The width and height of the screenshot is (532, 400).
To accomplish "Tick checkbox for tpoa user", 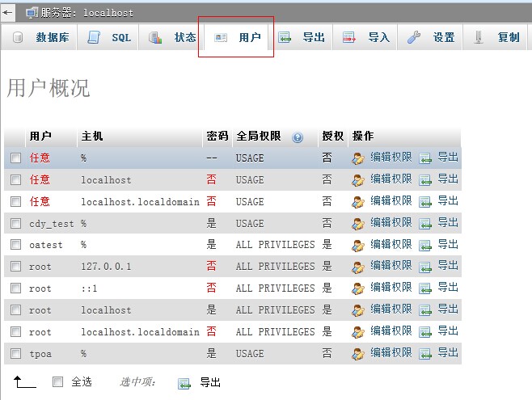I will (x=15, y=354).
